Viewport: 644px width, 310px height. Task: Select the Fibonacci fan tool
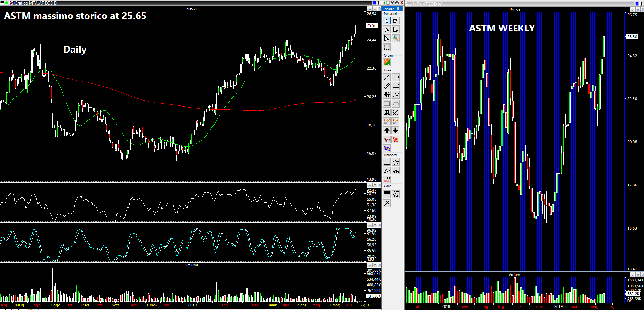(387, 171)
